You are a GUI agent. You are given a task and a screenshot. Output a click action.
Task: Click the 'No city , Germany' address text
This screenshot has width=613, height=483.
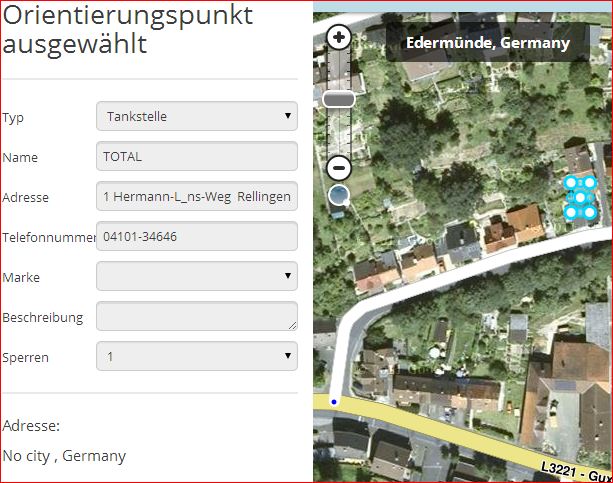tap(64, 456)
